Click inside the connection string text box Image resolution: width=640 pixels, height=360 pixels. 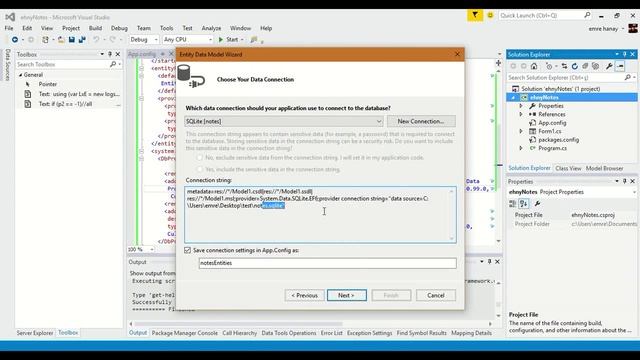320,215
